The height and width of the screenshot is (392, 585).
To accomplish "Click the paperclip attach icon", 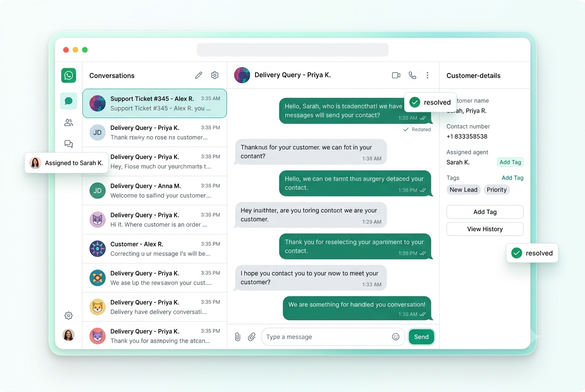I will point(252,337).
